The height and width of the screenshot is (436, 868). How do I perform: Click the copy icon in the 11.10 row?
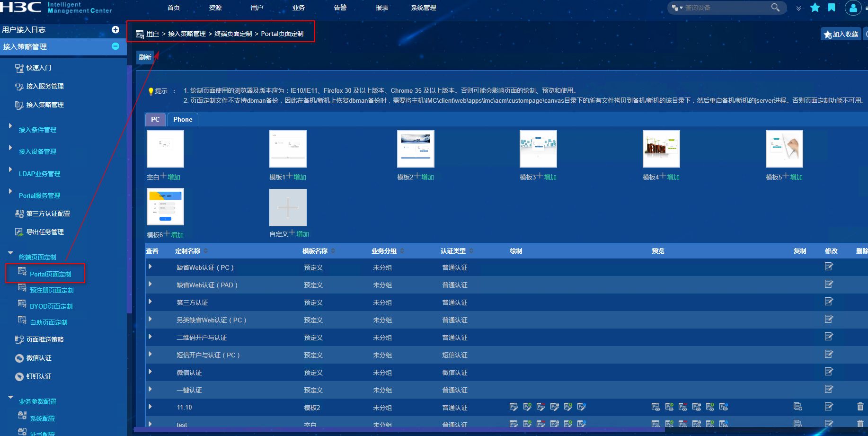click(798, 407)
